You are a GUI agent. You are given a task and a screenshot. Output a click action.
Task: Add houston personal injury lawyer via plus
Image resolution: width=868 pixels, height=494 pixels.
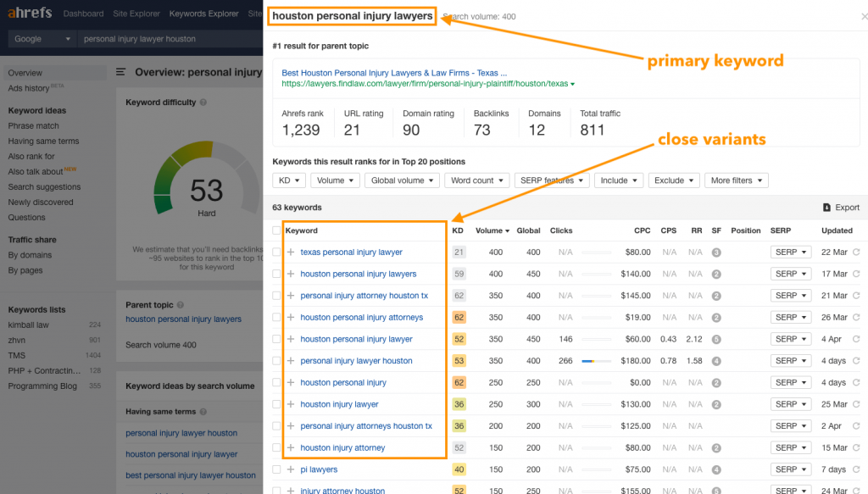coord(291,339)
